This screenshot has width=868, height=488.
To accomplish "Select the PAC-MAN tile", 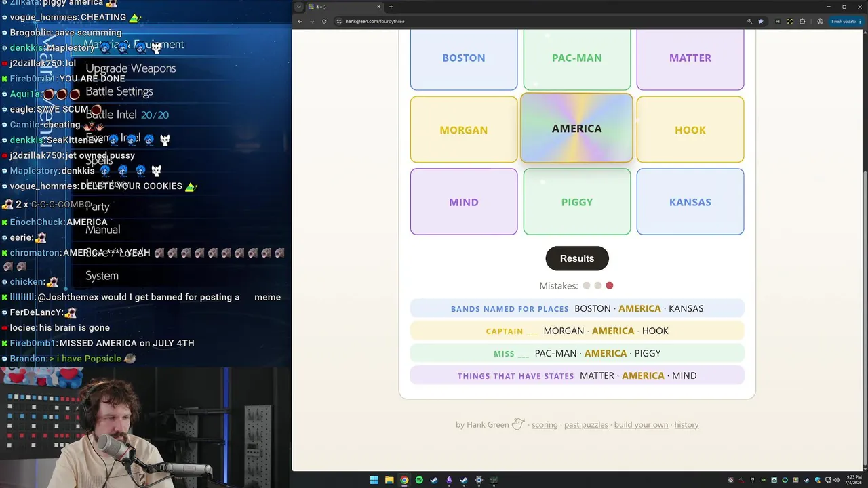I will [577, 59].
